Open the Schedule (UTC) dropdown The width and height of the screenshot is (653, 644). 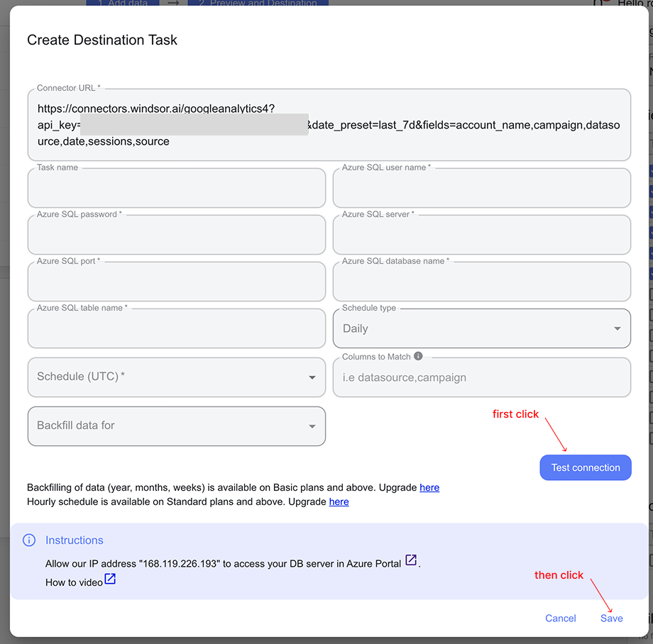tap(177, 377)
